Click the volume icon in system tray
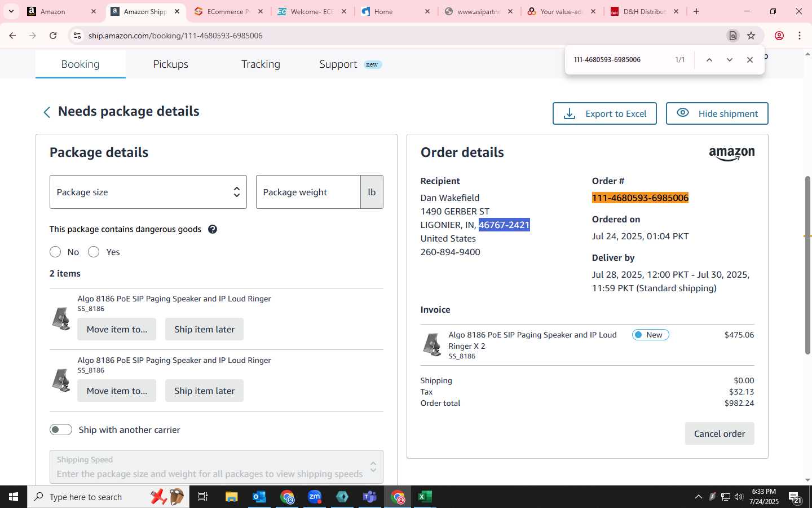 (739, 497)
